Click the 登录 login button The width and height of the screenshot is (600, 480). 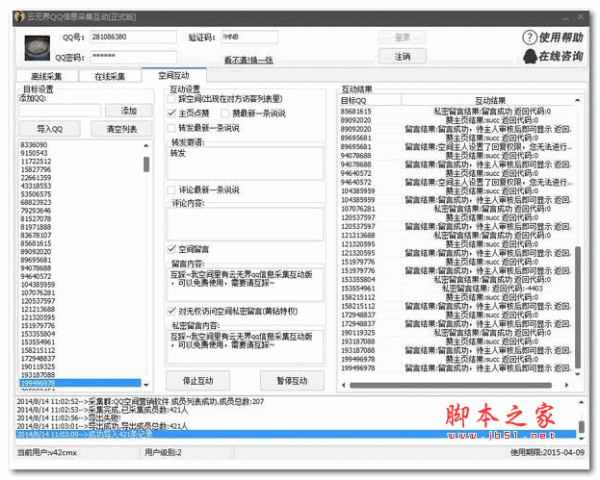coord(402,37)
